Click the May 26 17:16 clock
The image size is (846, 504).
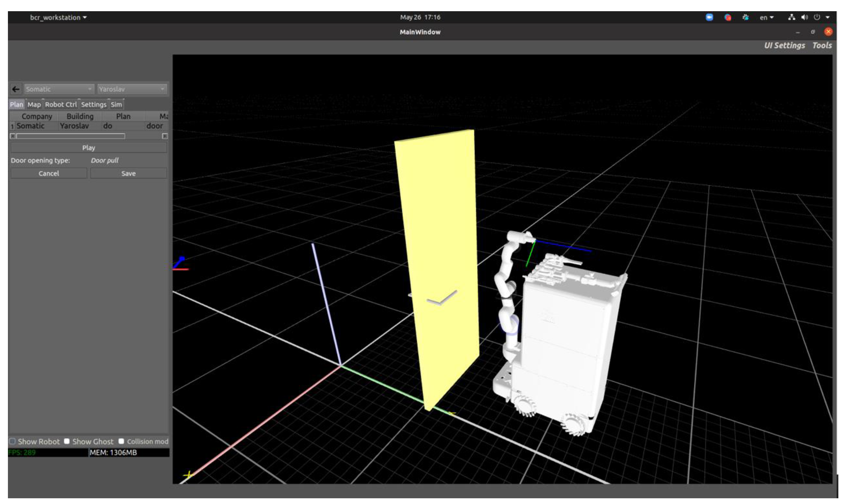(420, 17)
